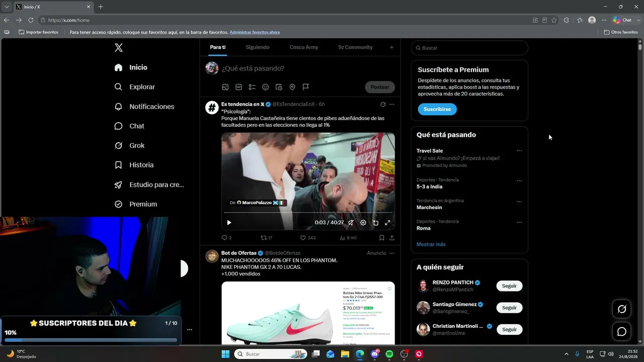Image resolution: width=644 pixels, height=362 pixels.
Task: Open options for Marchesin trend
Action: [x=519, y=202]
